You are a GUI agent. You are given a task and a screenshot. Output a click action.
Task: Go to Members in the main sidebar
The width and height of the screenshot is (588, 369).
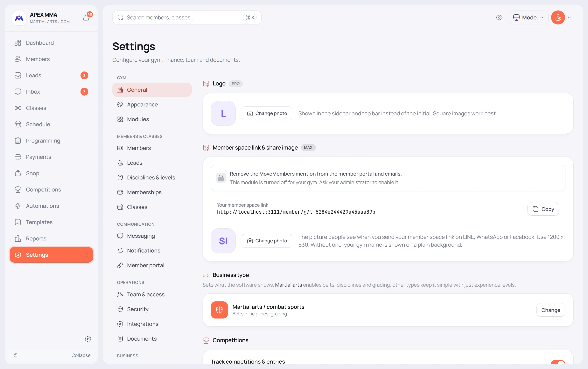(x=51, y=59)
